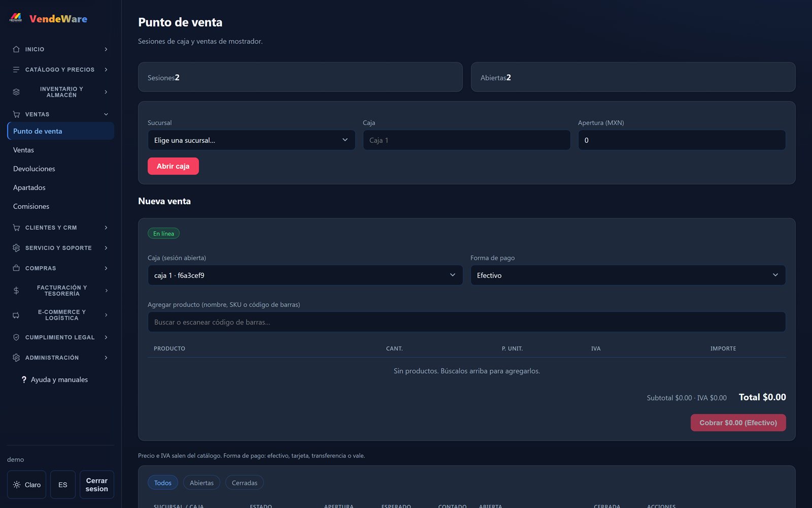Viewport: 812px width, 508px height.
Task: Select the Abiertas filter tab
Action: coord(201,483)
